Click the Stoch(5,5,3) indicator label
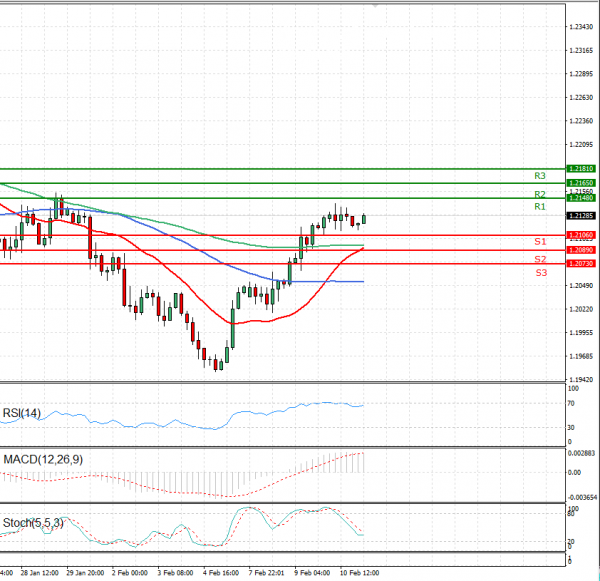This screenshot has width=600, height=581. 33,523
